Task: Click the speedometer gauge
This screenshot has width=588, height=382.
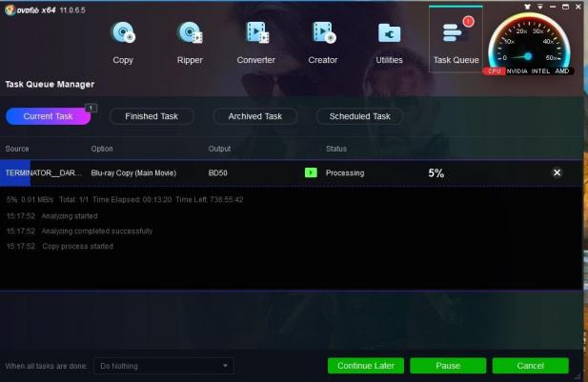Action: 529,41
